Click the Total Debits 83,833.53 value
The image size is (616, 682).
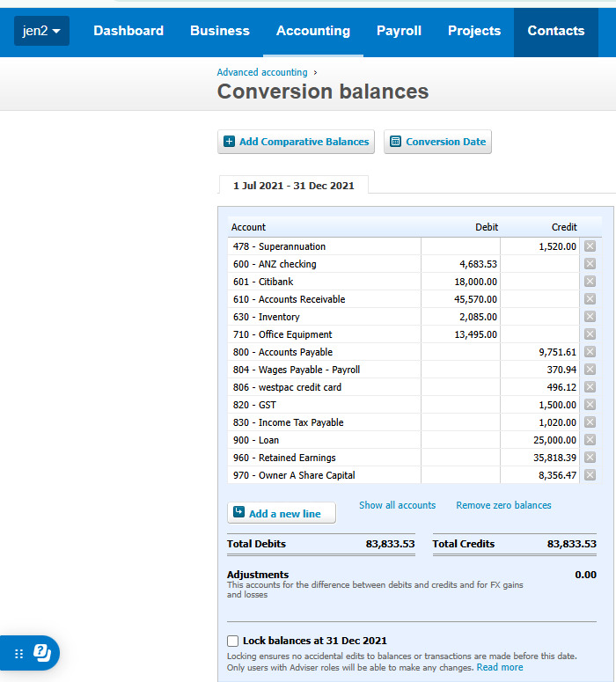tap(390, 544)
